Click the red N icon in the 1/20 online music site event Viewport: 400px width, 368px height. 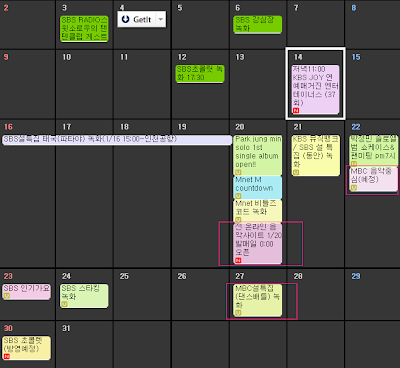tap(238, 260)
